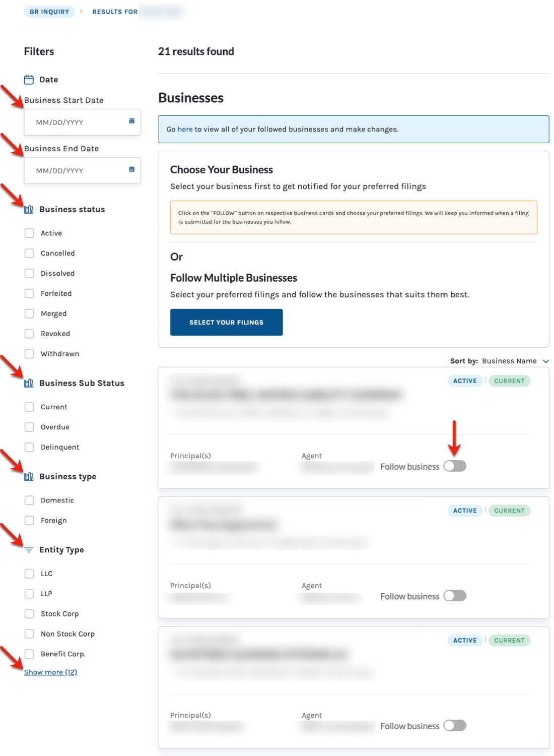Screen dimensions: 554x756
Task: Open calendar picker in Business Start Date field
Action: tap(131, 121)
